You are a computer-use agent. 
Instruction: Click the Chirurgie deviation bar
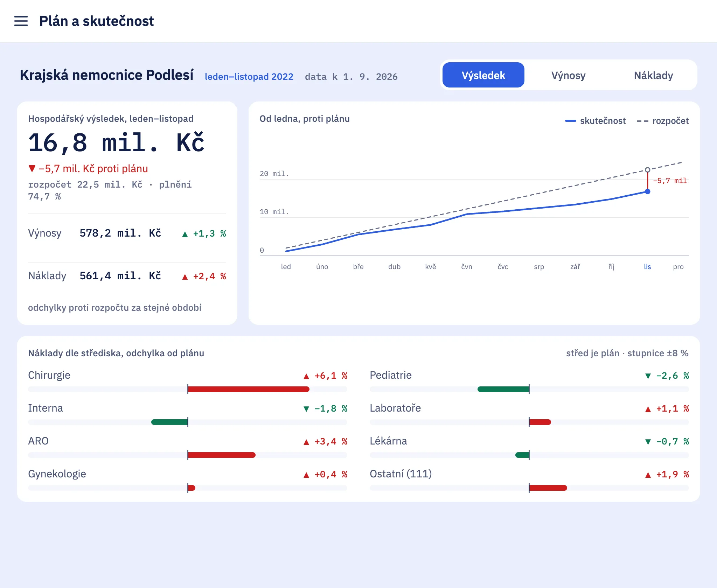point(248,389)
